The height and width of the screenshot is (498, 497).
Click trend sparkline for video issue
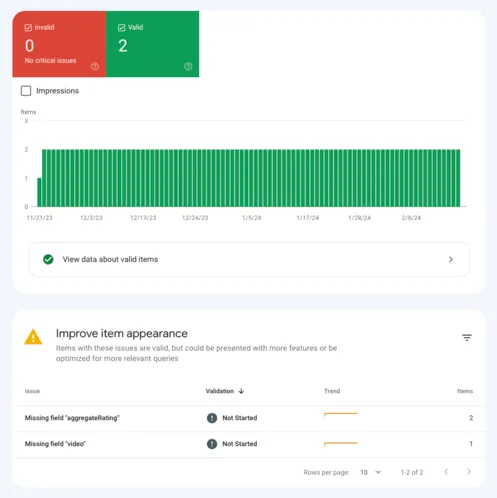(x=341, y=444)
